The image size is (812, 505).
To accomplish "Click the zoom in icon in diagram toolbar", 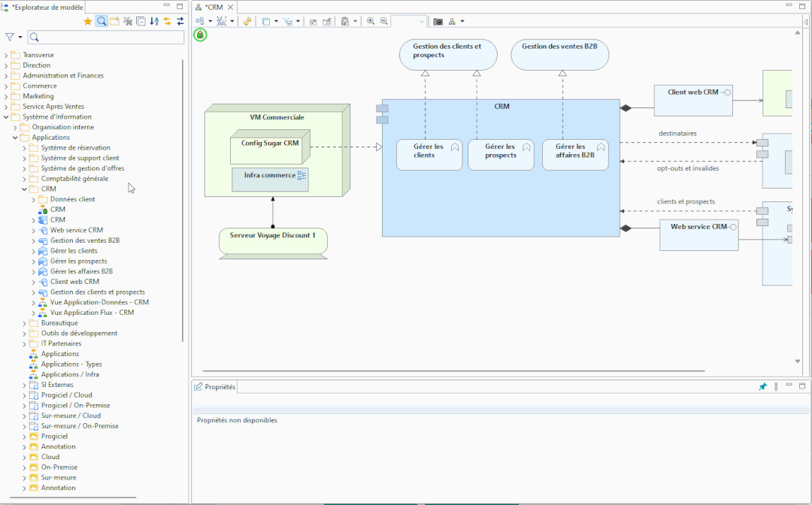I will pos(371,21).
